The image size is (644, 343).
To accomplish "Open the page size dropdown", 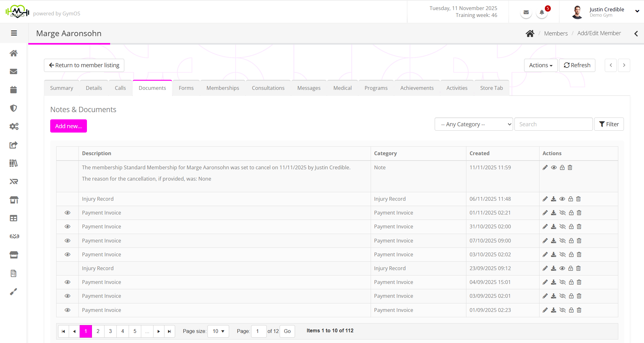I will [x=218, y=331].
